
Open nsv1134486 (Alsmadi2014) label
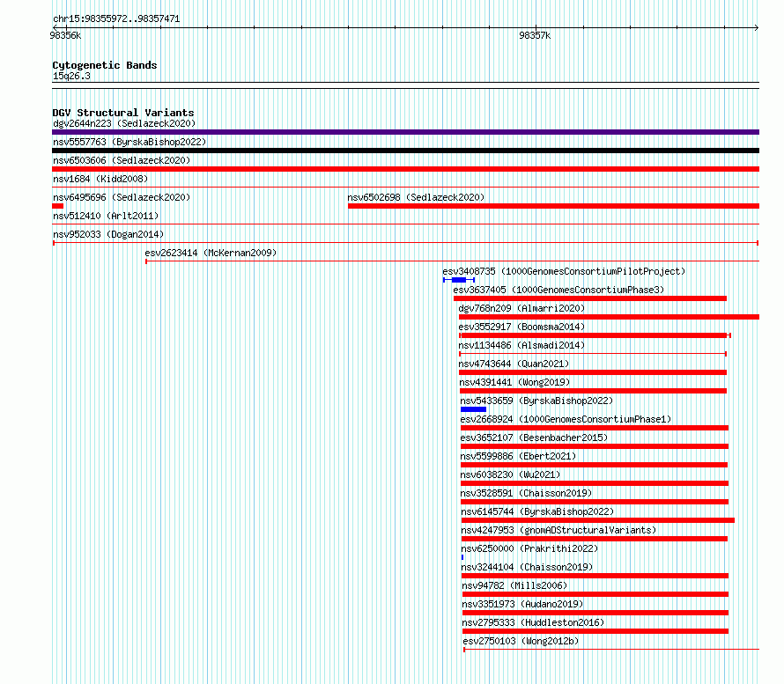[x=521, y=345]
